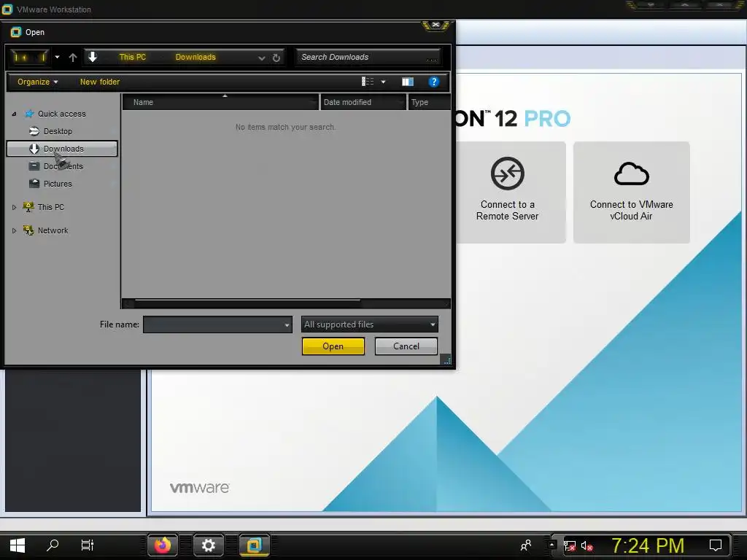This screenshot has width=747, height=560.
Task: Click the muted volume tray icon
Action: pos(587,545)
